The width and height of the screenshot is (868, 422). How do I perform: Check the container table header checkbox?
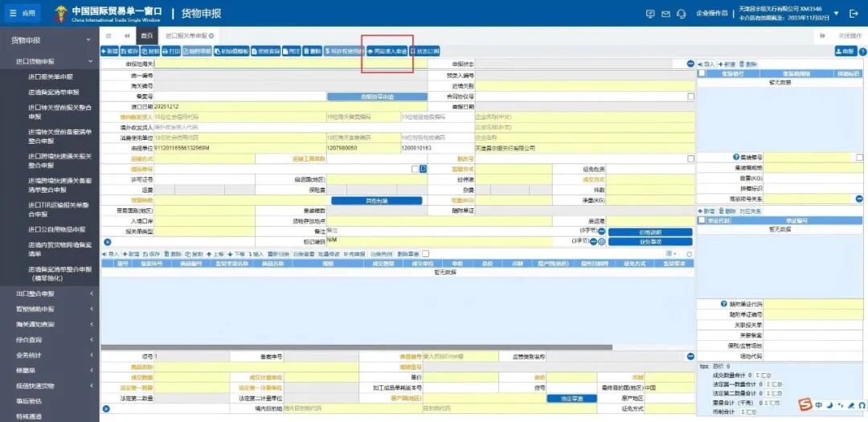[702, 73]
